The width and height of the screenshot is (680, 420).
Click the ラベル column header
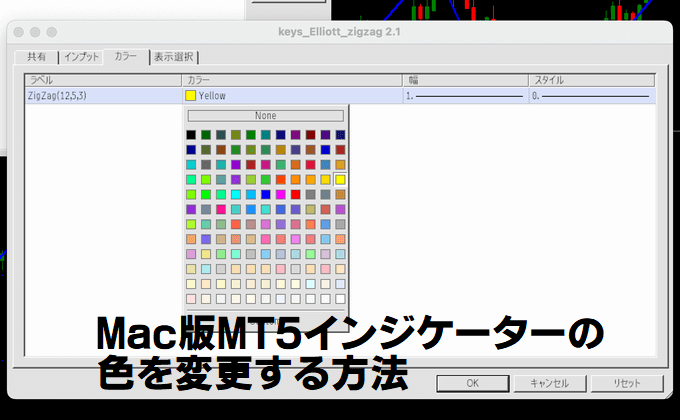[x=103, y=80]
